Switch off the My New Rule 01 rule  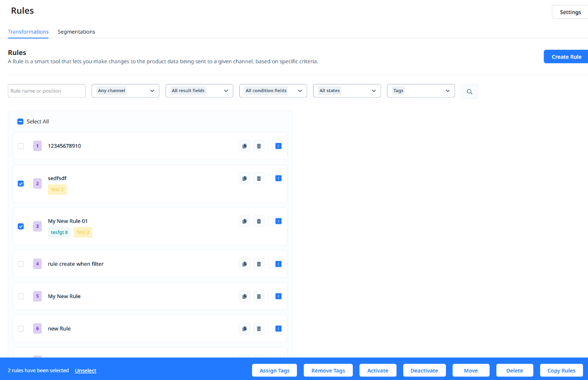[x=275, y=221]
